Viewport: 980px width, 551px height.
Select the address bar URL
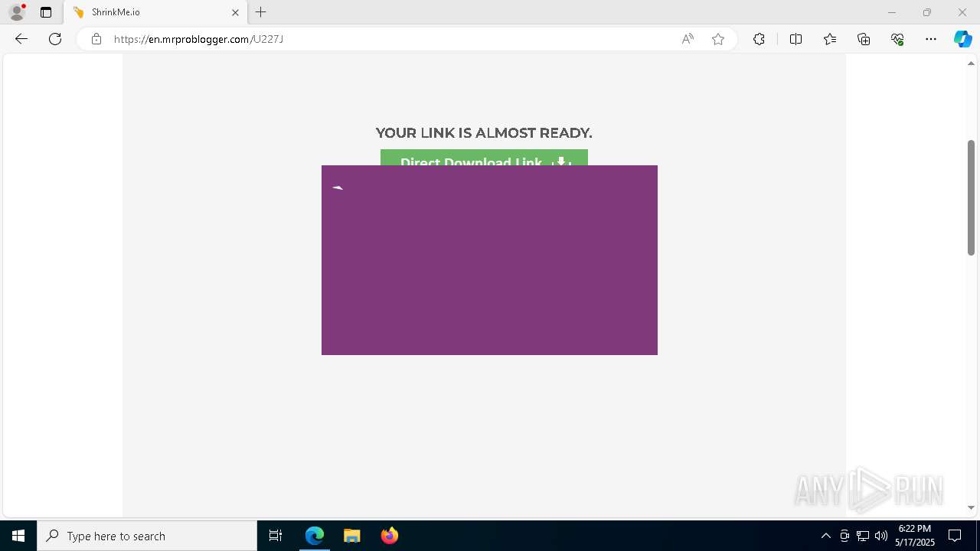click(x=198, y=39)
